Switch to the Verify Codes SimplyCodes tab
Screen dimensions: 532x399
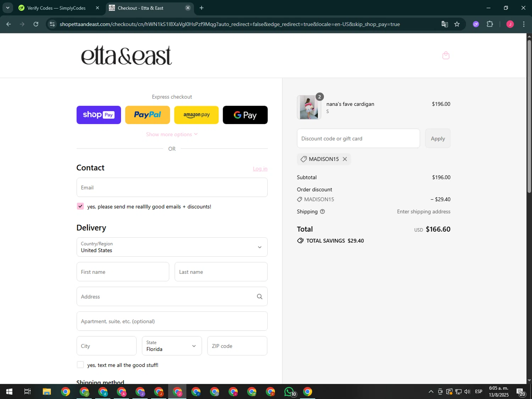57,8
